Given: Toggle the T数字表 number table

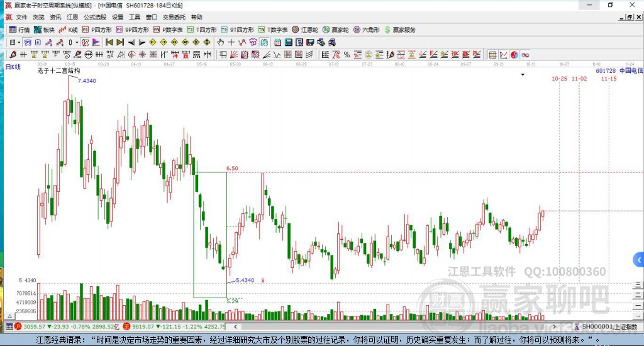Looking at the screenshot, I should click(x=273, y=30).
